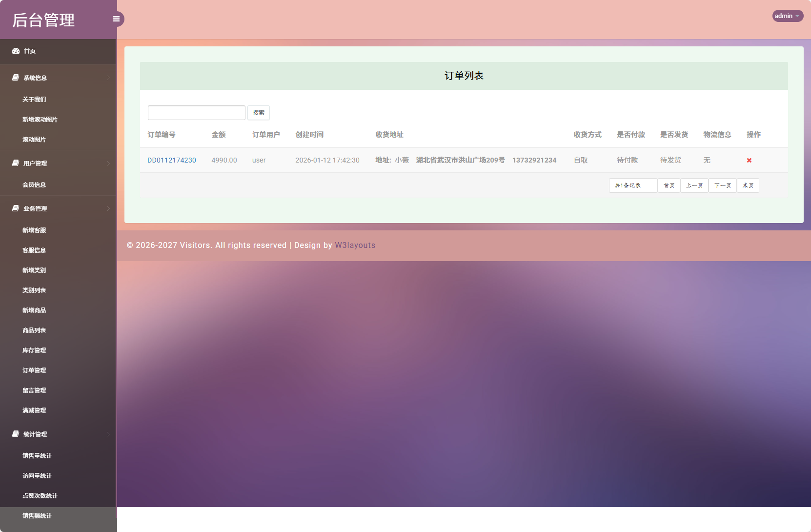Click the 收货方式 column header
This screenshot has width=811, height=532.
(588, 135)
